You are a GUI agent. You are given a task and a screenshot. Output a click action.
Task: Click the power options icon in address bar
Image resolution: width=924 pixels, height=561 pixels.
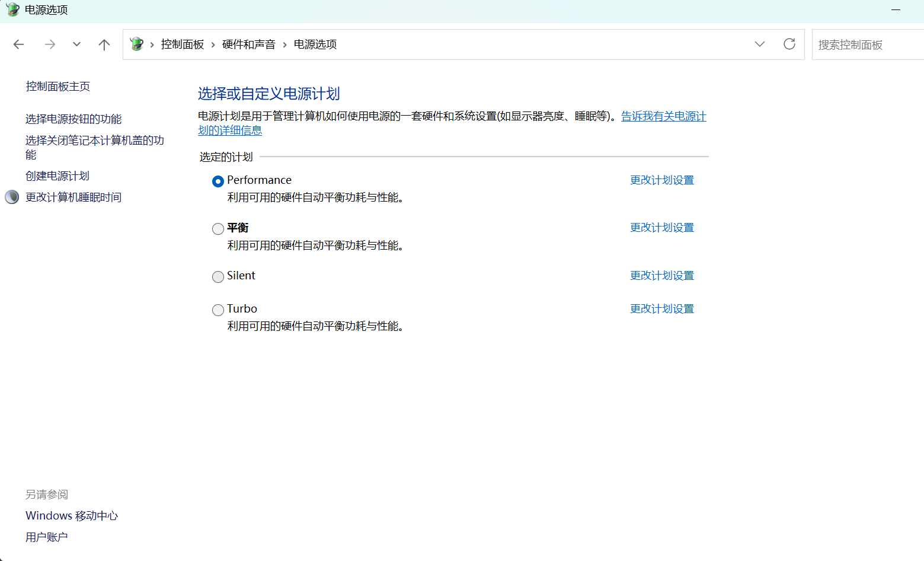[137, 44]
